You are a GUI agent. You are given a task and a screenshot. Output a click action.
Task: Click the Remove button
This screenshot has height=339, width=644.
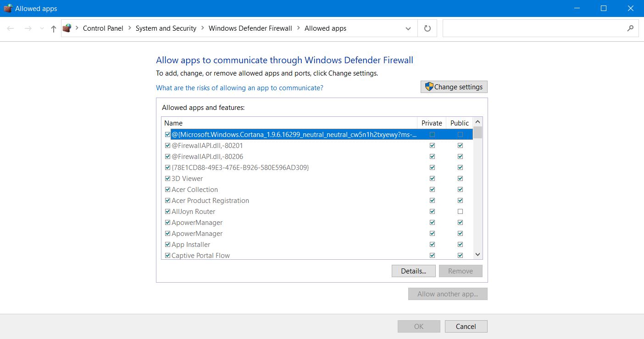point(461,271)
